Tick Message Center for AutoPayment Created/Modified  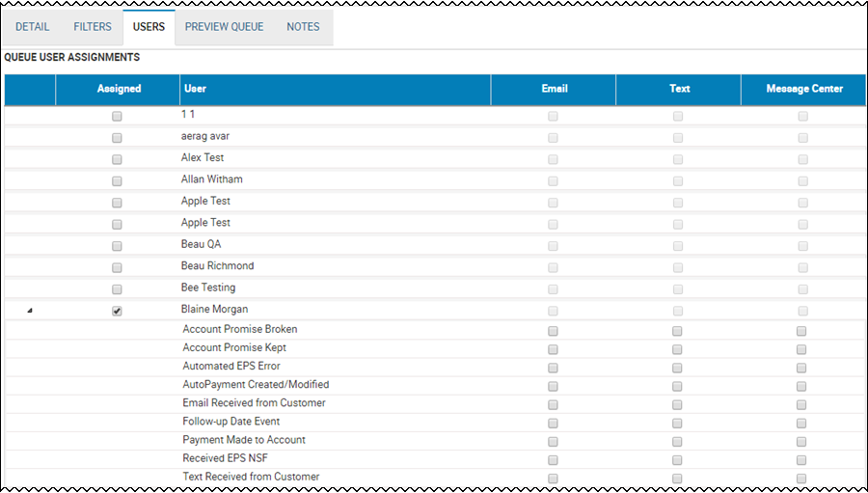pyautogui.click(x=801, y=386)
